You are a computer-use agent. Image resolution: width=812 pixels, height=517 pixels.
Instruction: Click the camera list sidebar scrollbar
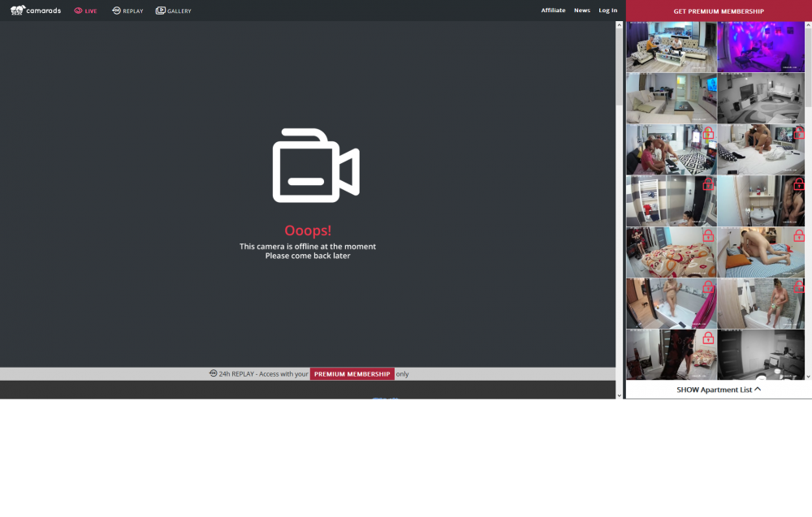click(808, 73)
